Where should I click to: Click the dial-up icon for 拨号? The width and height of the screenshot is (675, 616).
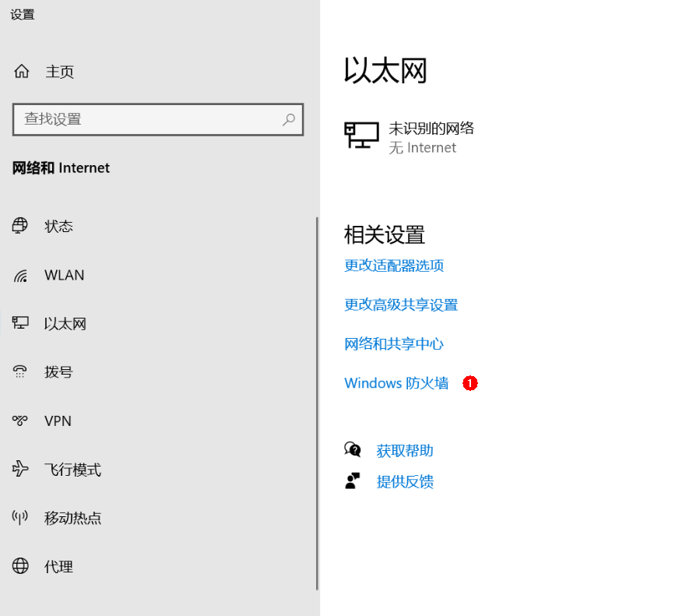(x=20, y=371)
